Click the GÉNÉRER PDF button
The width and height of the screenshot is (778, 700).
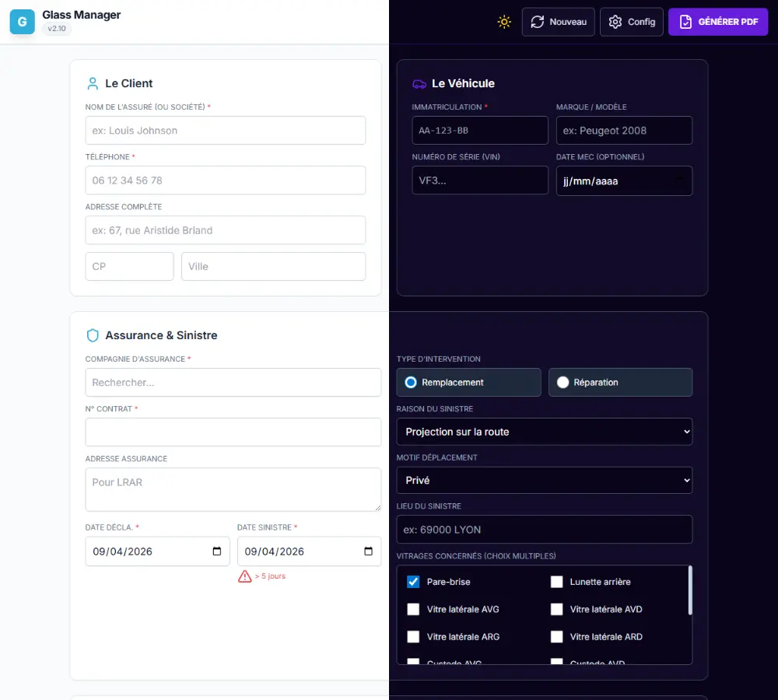click(x=717, y=22)
